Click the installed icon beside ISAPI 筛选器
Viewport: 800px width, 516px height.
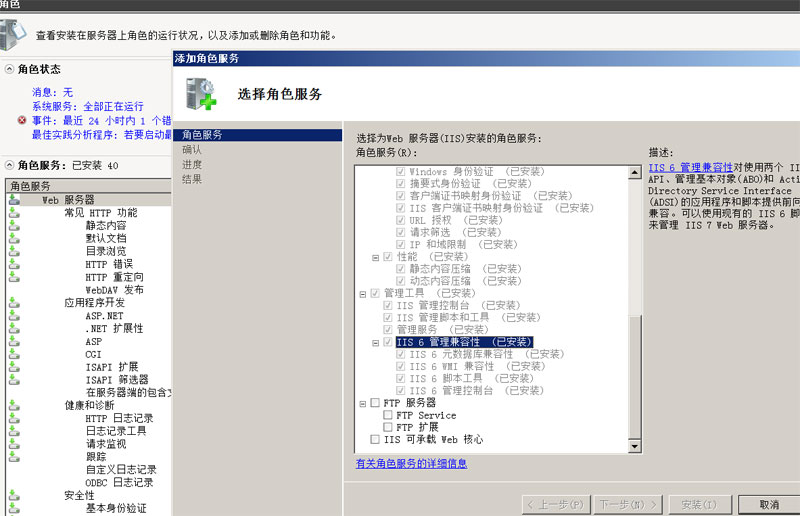[x=14, y=379]
